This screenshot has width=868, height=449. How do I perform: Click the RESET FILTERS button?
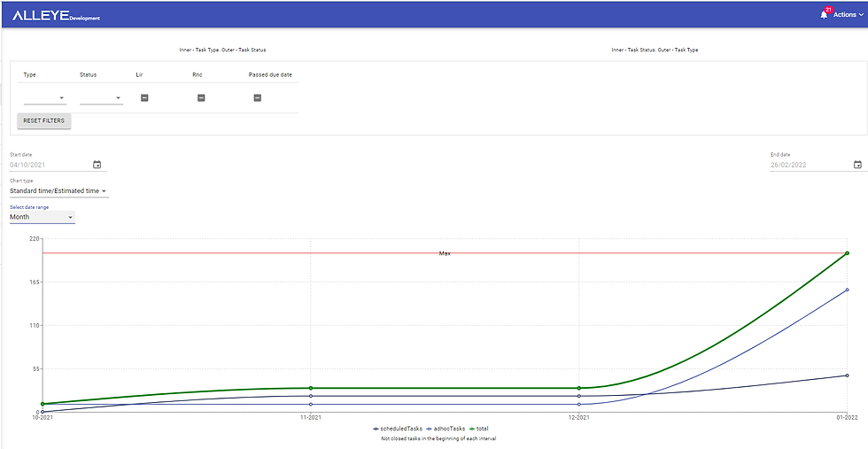click(43, 120)
